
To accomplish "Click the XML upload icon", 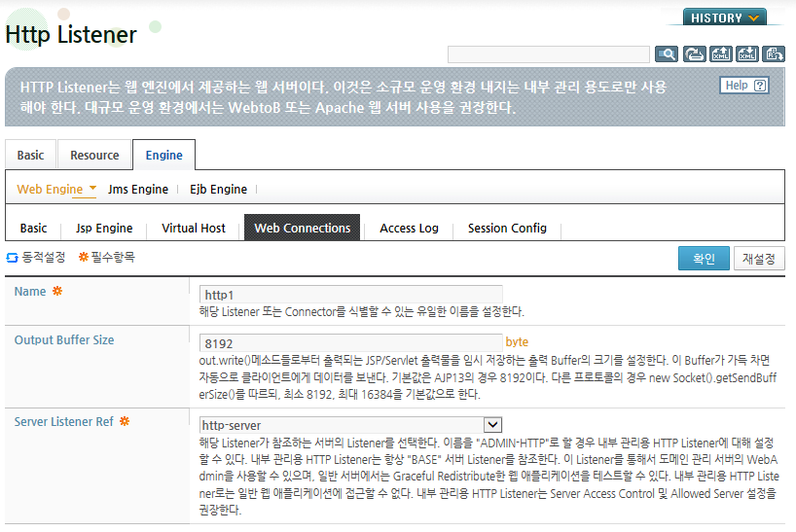I will [721, 53].
